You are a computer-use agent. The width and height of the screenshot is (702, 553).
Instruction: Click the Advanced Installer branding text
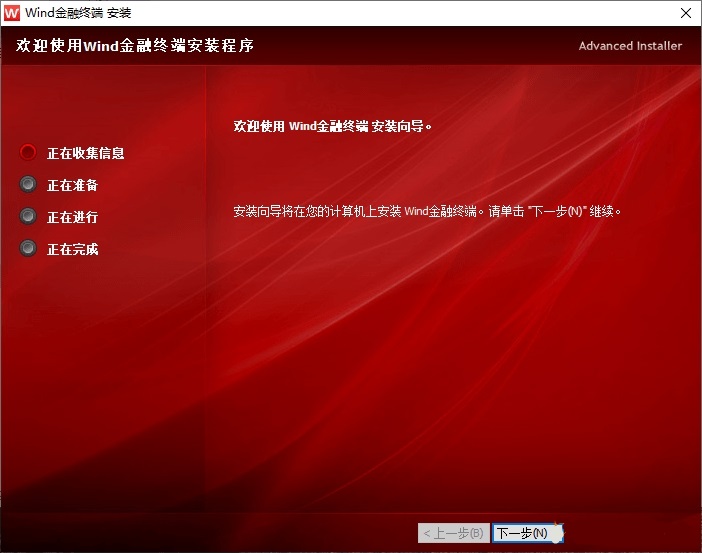tap(630, 46)
